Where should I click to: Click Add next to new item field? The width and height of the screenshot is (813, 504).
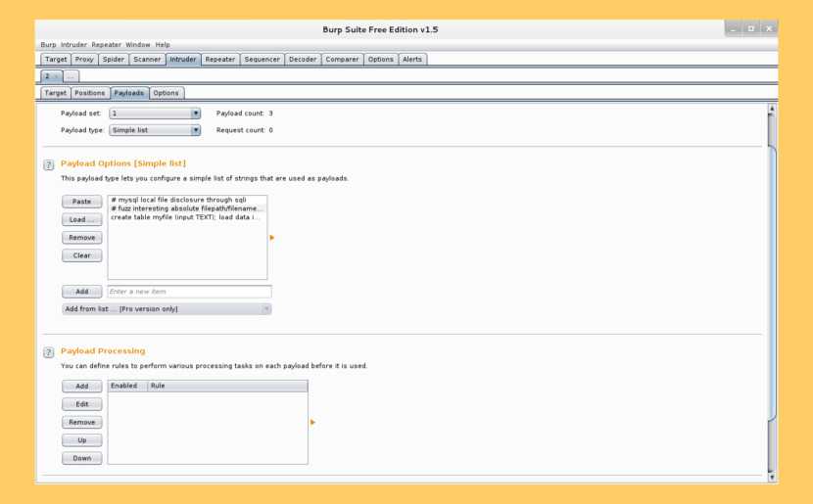[82, 291]
